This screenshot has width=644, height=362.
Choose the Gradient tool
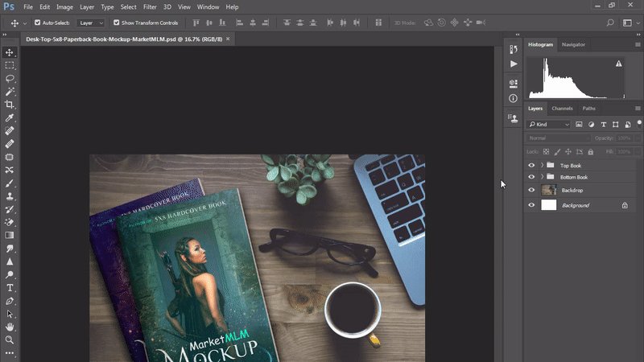10,235
